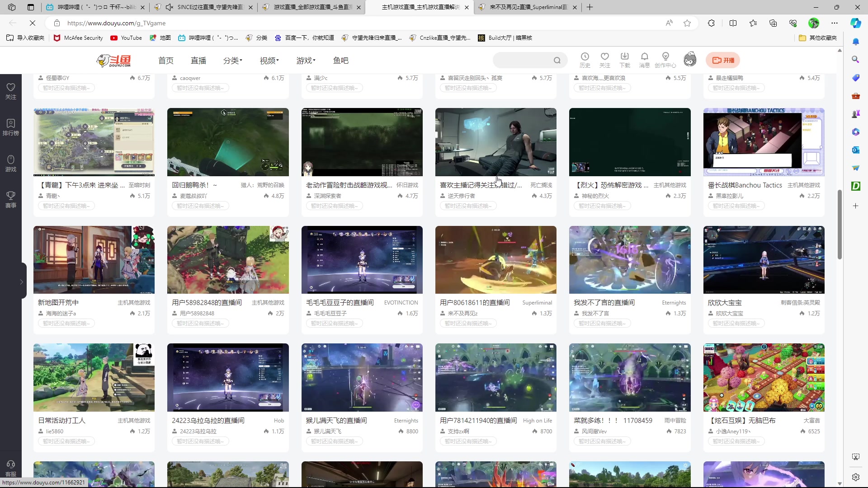Viewport: 868px width, 488px height.
Task: Click the download icon in header
Action: point(624,57)
